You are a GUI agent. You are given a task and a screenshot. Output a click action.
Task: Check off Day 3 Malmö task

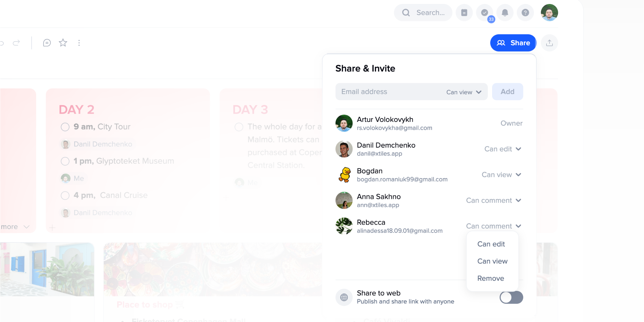[239, 127]
